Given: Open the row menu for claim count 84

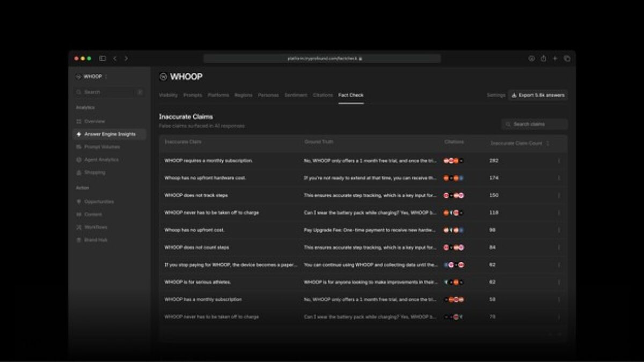Looking at the screenshot, I should pyautogui.click(x=558, y=247).
